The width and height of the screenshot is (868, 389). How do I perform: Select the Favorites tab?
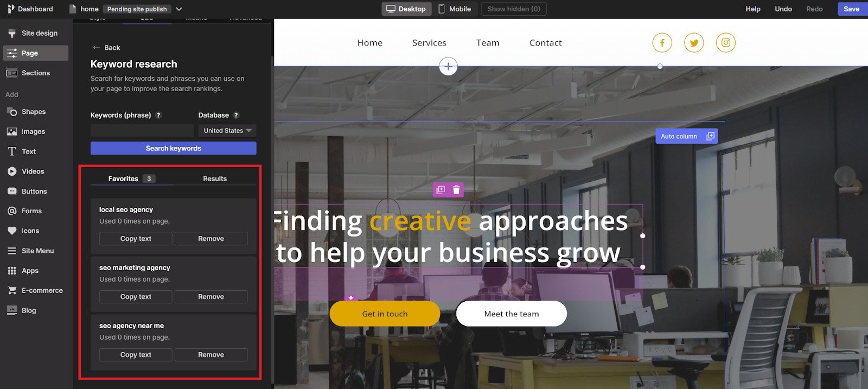[x=132, y=178]
